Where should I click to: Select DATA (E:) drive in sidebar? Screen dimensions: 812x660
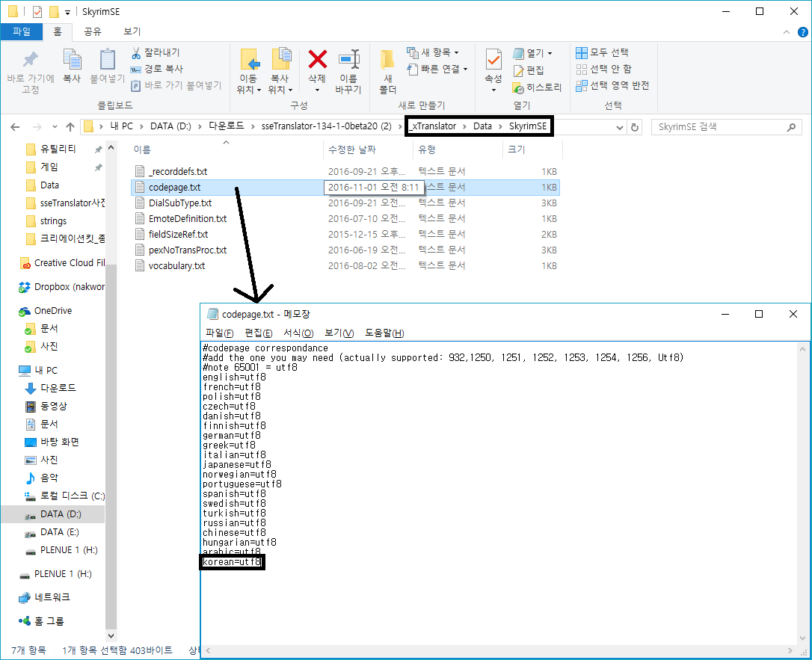pyautogui.click(x=59, y=532)
